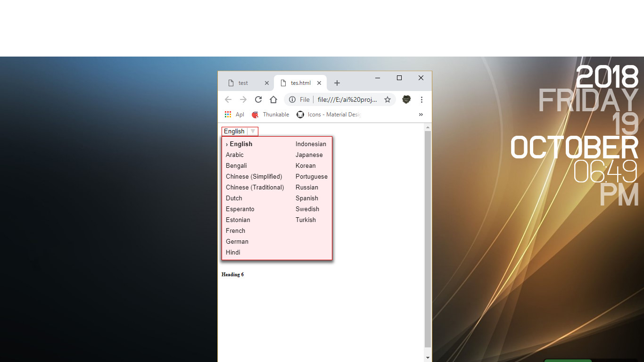Expand the hidden bookmarks overflow chevron

coord(421,115)
